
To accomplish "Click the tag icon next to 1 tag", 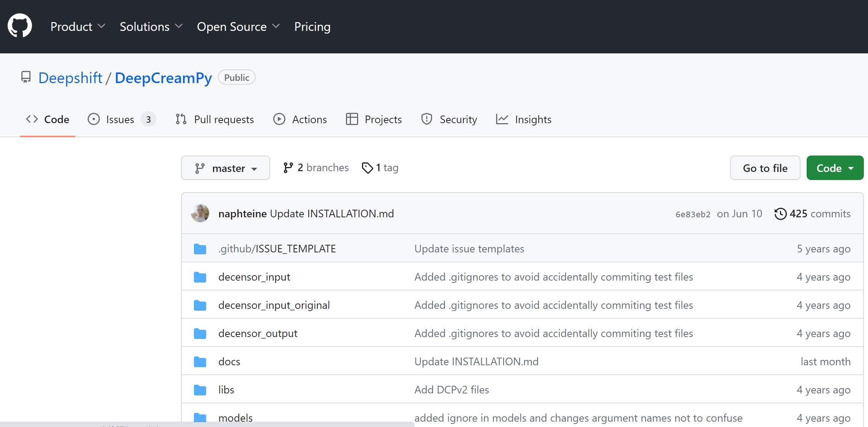I will [x=367, y=168].
